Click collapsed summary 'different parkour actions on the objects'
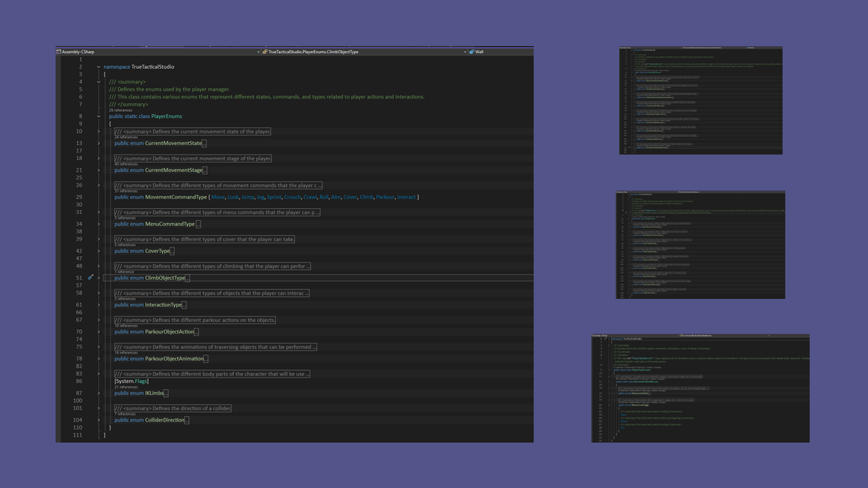This screenshot has width=868, height=488. tap(195, 320)
